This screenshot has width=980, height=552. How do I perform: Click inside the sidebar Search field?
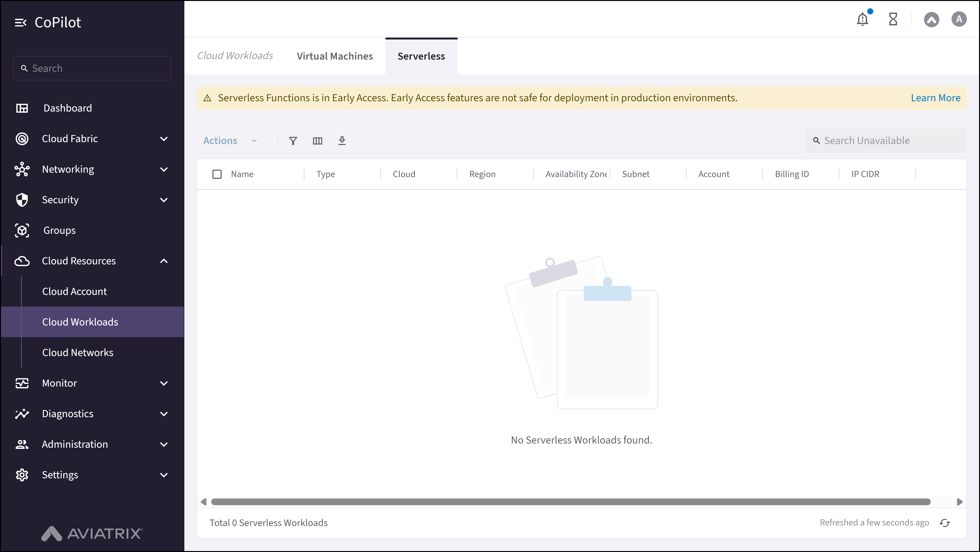click(x=92, y=68)
